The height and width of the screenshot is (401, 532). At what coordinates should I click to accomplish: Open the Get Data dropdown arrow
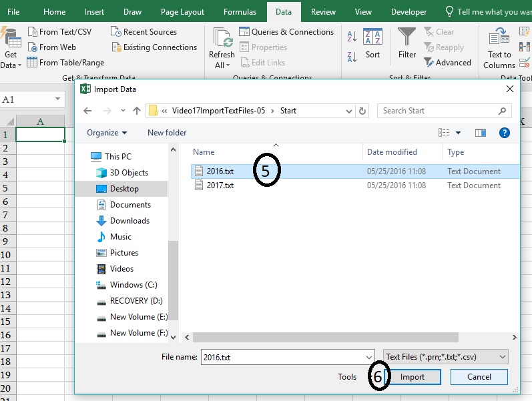point(19,65)
